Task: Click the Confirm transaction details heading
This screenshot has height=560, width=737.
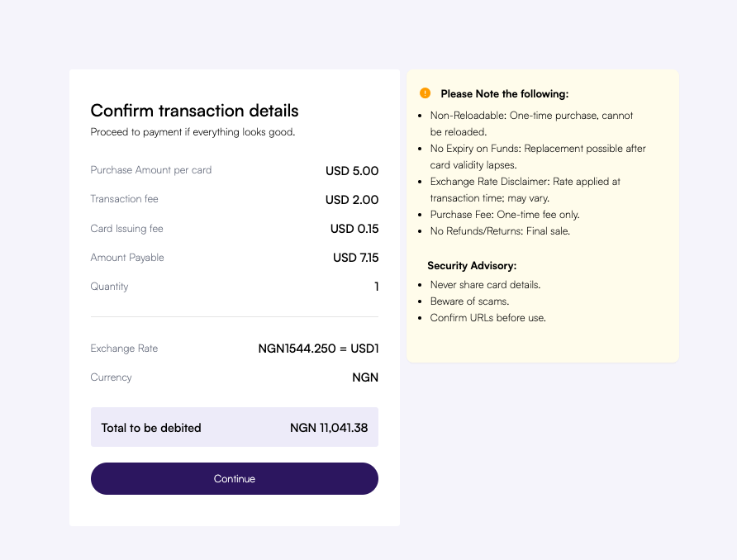Action: click(x=194, y=111)
